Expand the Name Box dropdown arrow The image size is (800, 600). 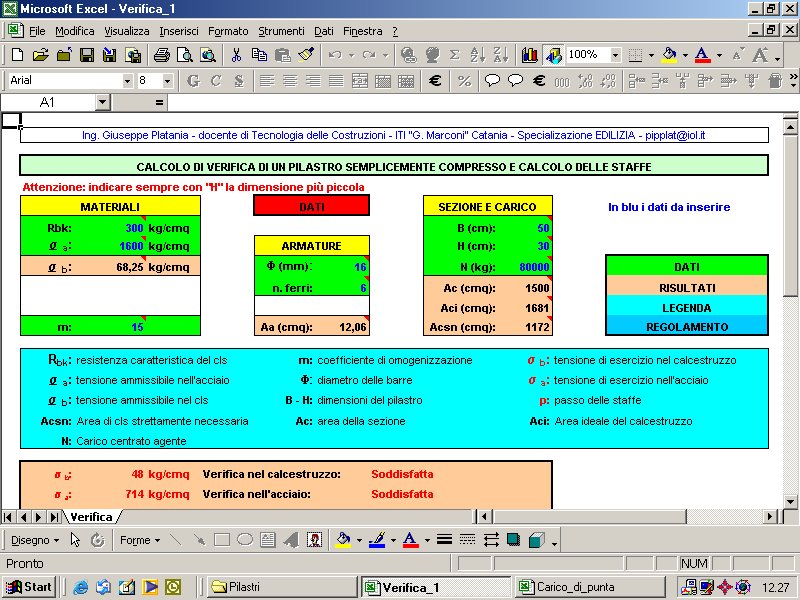pyautogui.click(x=103, y=103)
